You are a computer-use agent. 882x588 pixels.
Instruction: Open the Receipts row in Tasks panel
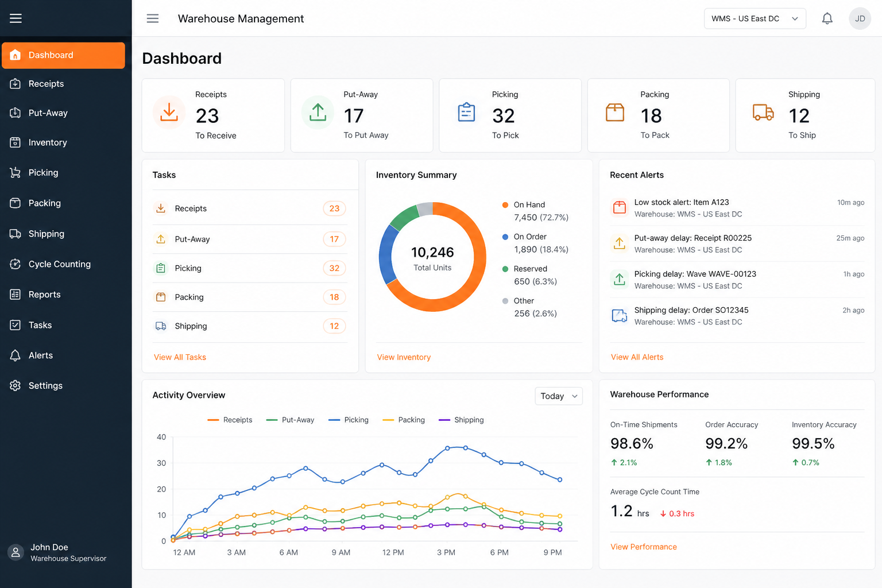[x=250, y=208]
